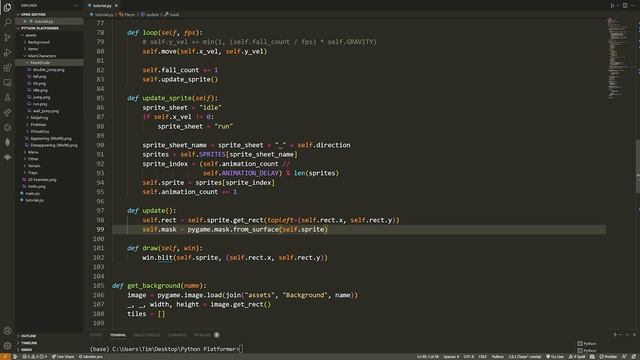Open the Testing flask view
Viewport: 640px width, 360px height.
click(x=7, y=98)
